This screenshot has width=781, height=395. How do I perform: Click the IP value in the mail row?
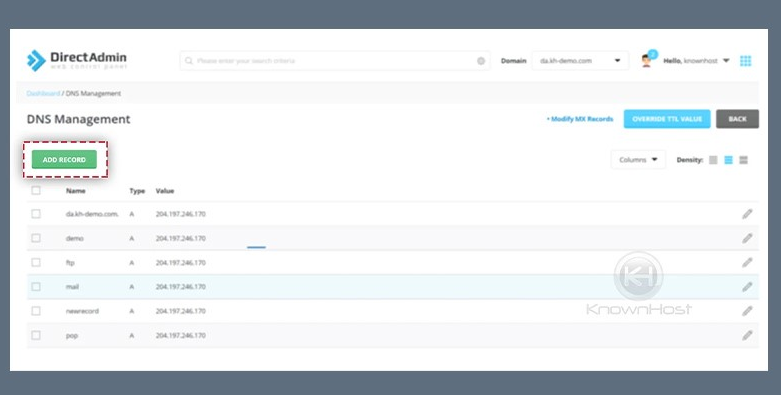pyautogui.click(x=180, y=287)
